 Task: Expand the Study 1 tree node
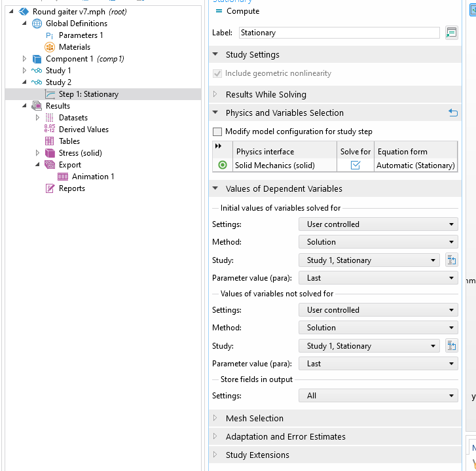pos(25,71)
